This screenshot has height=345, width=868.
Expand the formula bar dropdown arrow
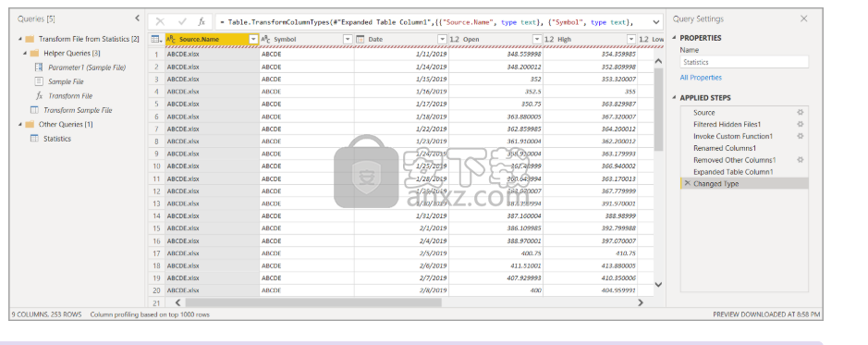point(656,22)
